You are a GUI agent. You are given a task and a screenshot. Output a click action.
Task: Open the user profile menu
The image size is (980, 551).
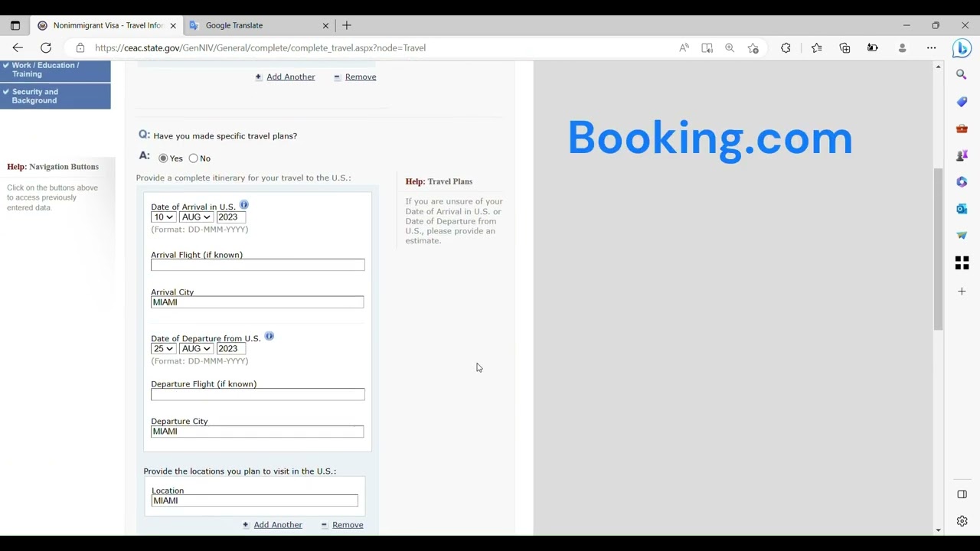pyautogui.click(x=902, y=47)
